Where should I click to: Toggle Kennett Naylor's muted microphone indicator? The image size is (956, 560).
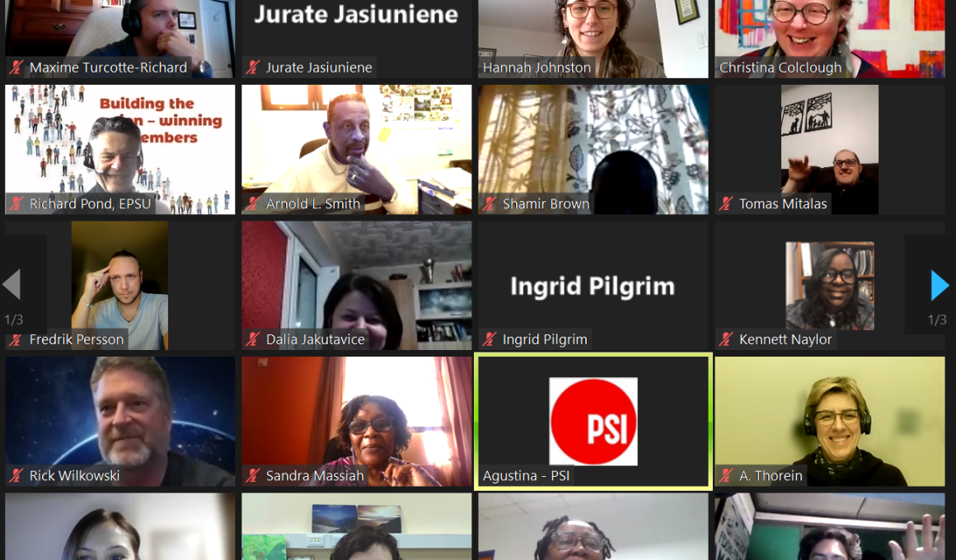tap(726, 339)
